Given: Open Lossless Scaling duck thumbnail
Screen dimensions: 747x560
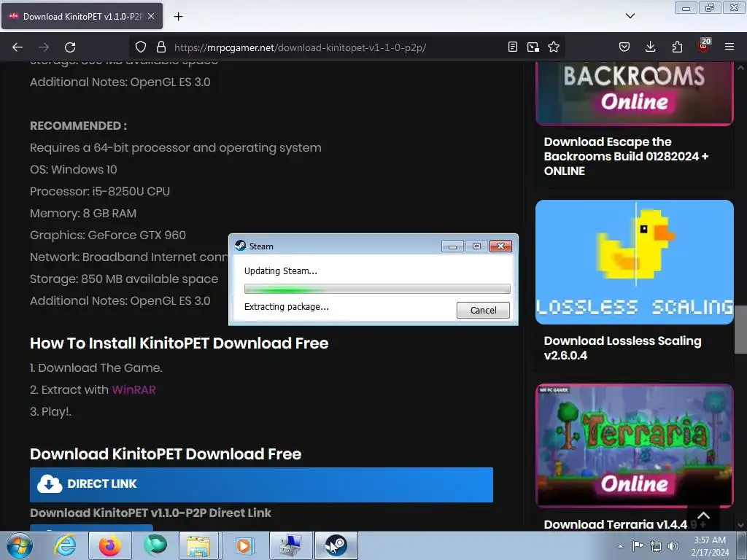Looking at the screenshot, I should (634, 262).
